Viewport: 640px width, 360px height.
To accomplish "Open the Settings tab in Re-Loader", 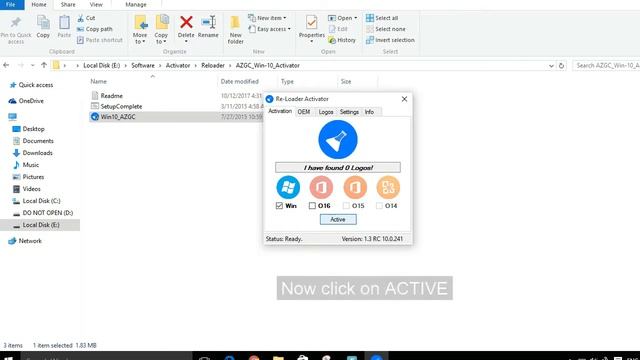I will pos(349,112).
